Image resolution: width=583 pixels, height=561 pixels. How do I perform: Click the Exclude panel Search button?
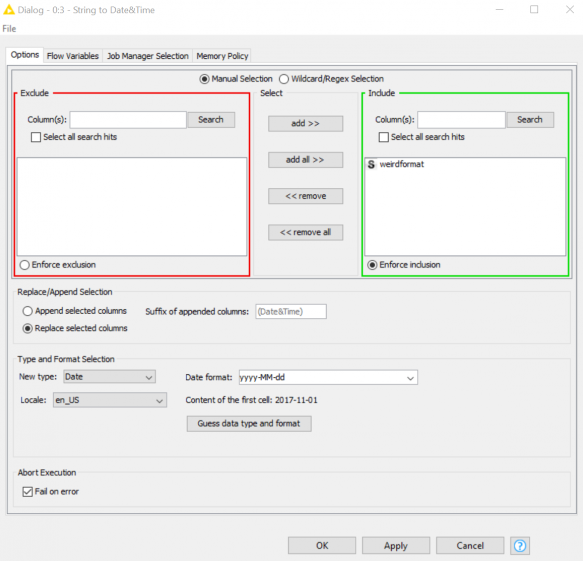tap(211, 120)
